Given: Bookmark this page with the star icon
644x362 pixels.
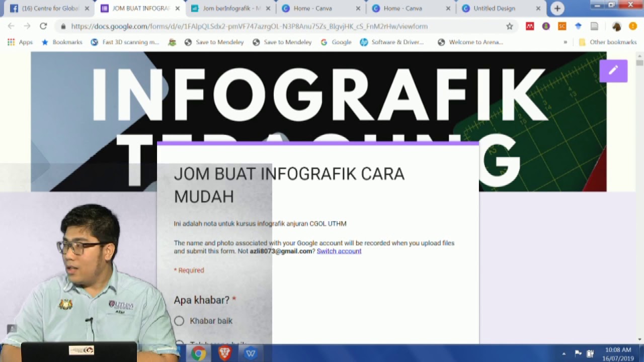Looking at the screenshot, I should coord(509,26).
